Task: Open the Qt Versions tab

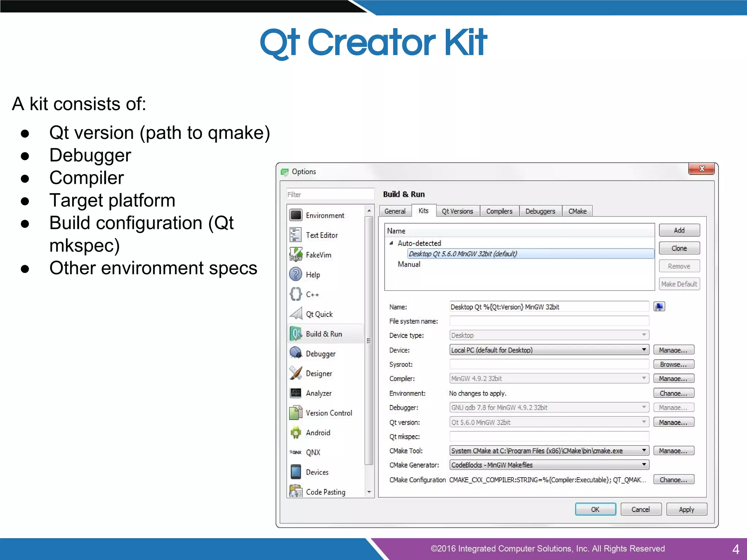Action: 457,211
